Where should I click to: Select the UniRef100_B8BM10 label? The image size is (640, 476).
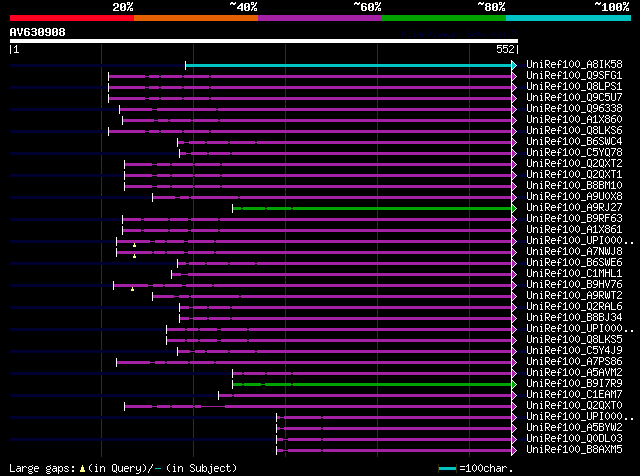pos(574,186)
